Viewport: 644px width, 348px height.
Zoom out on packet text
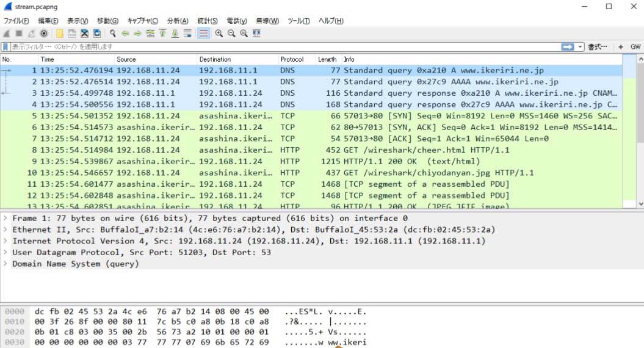click(231, 34)
